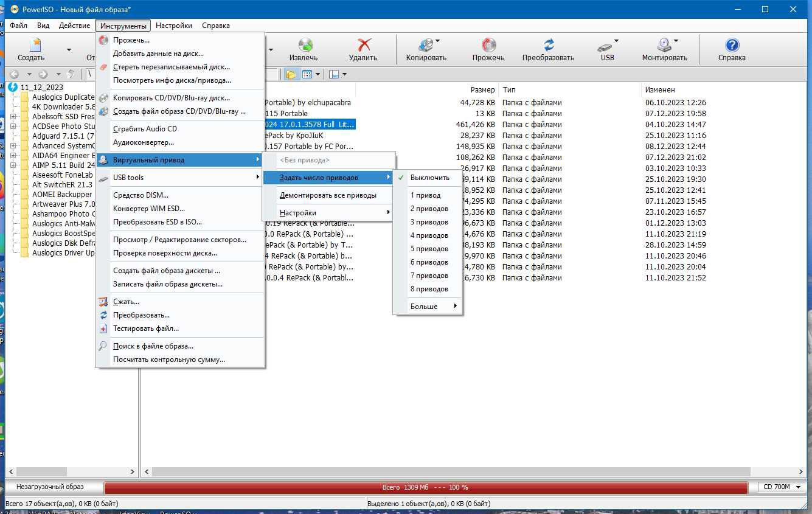Image resolution: width=812 pixels, height=514 pixels.
Task: Choose Поиск в файле образа magnifier entry
Action: [180, 346]
